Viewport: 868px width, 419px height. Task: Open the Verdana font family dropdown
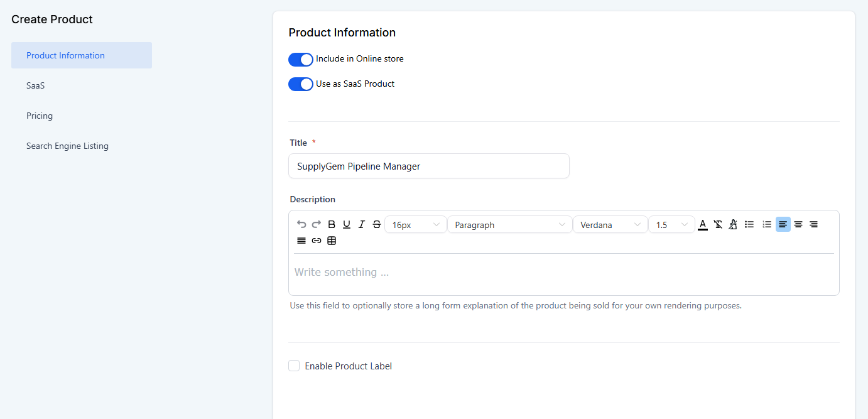[x=610, y=225]
